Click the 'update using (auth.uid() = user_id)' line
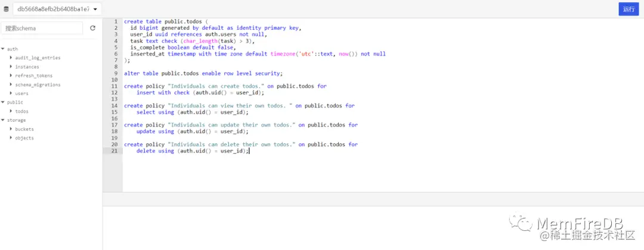The image size is (644, 250). 192,132
